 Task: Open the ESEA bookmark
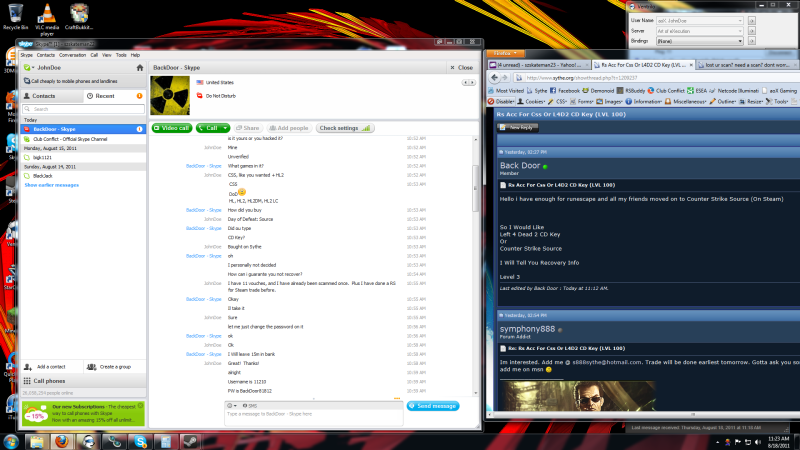coord(697,91)
